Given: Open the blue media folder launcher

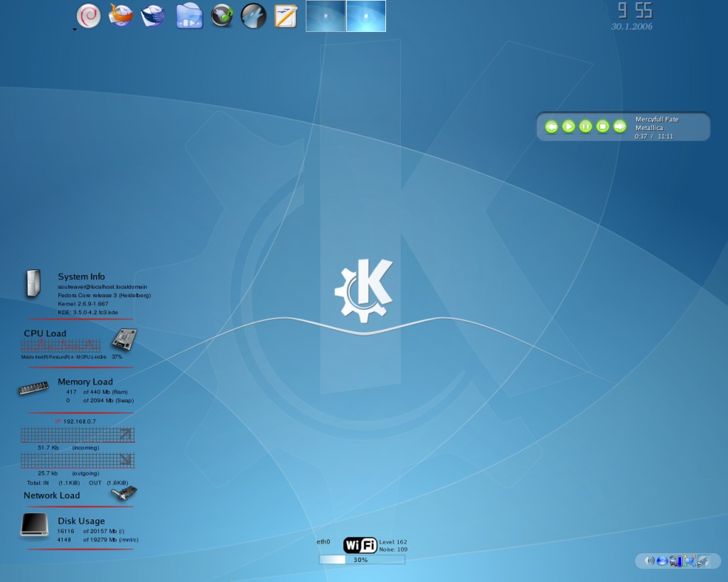Looking at the screenshot, I should point(189,16).
